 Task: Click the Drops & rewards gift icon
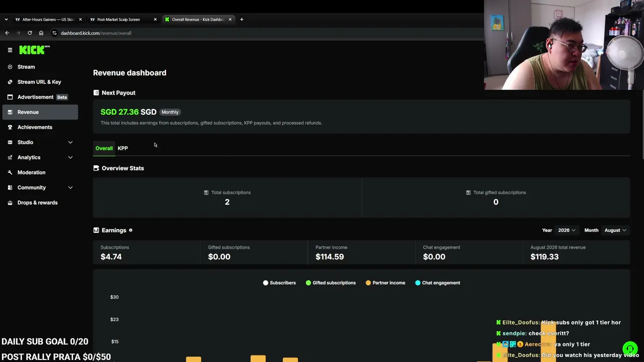pos(10,203)
